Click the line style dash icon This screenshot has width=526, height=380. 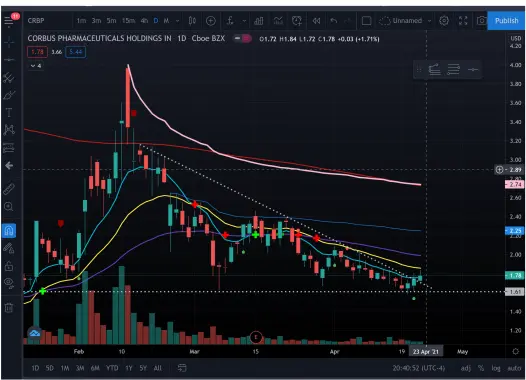click(473, 69)
